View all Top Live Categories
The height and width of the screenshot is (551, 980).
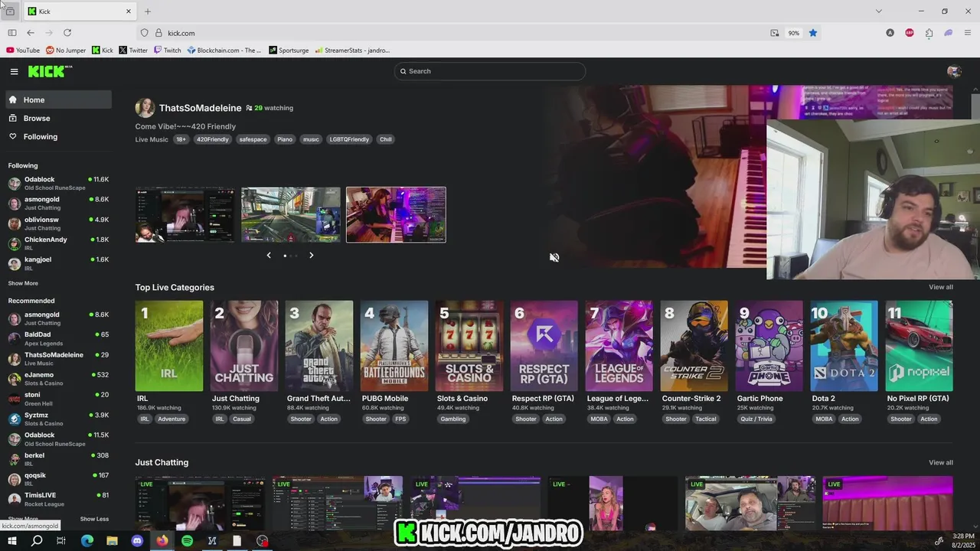941,287
